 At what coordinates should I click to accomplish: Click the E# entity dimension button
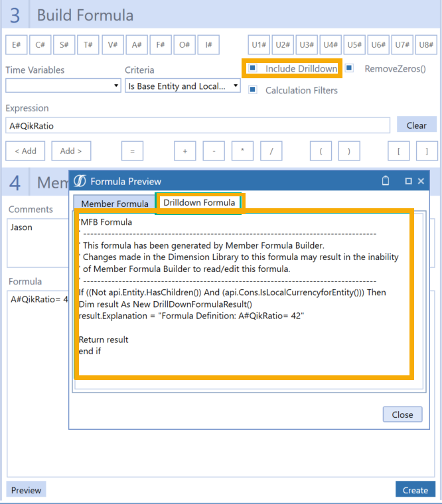16,44
